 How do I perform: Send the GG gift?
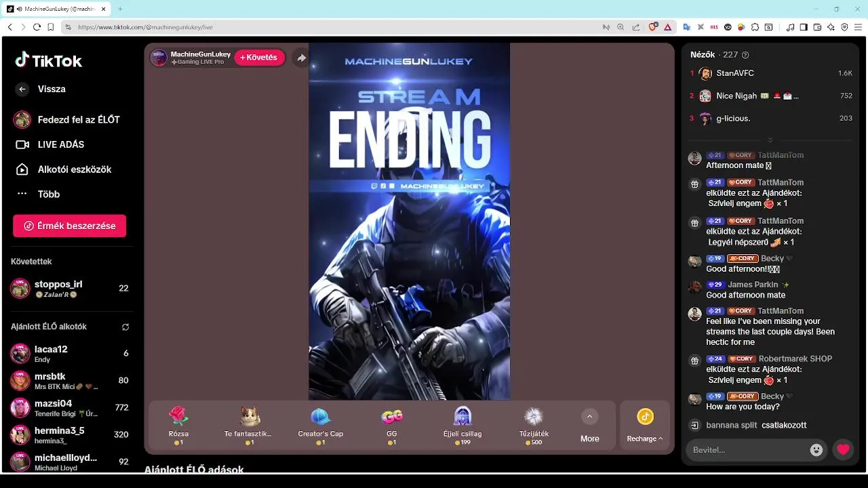tap(392, 426)
